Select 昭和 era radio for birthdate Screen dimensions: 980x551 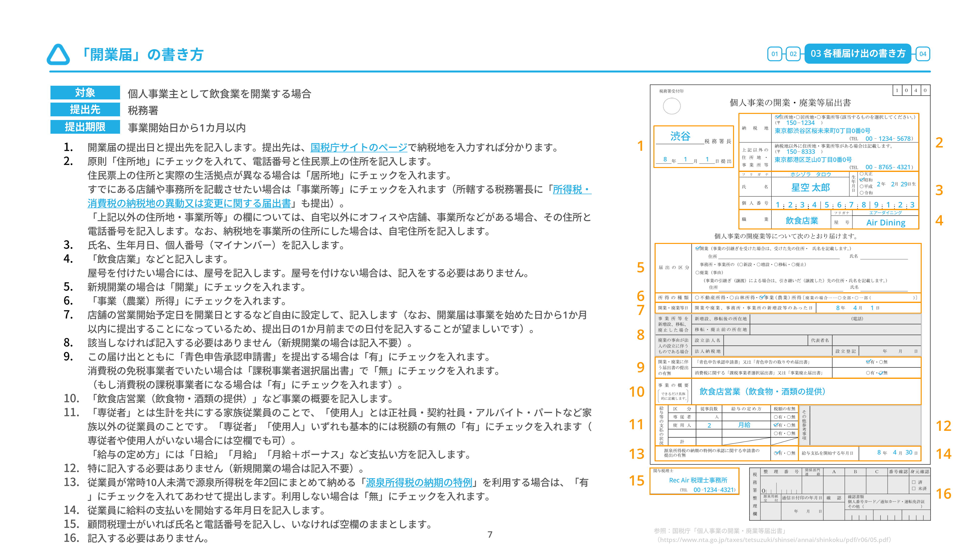(x=862, y=180)
